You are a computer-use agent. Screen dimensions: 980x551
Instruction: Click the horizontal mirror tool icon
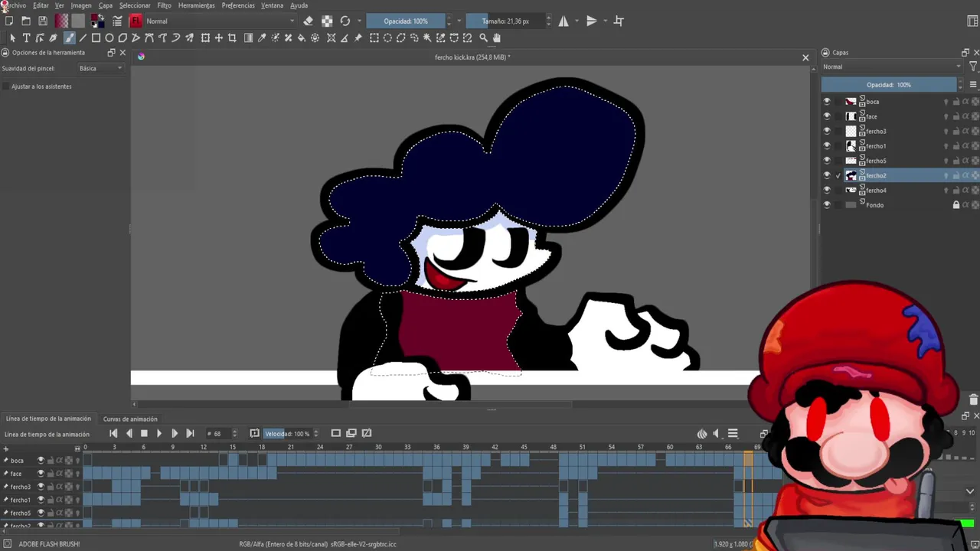(563, 21)
